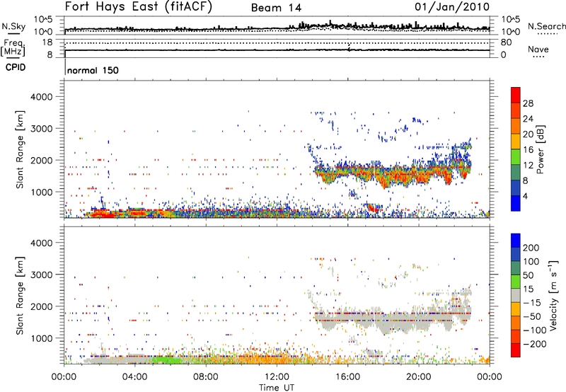The height and width of the screenshot is (392, 566).
Task: Click the '12:00' time axis label
Action: point(277,376)
